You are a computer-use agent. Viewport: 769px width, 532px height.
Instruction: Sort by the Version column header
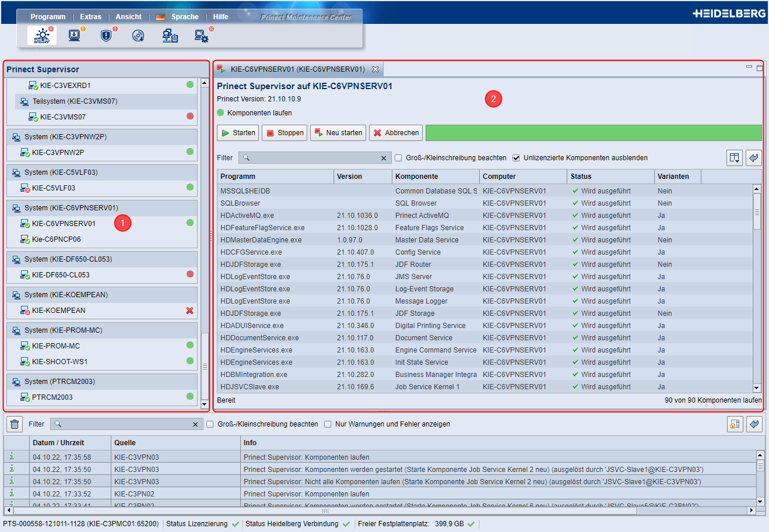(x=363, y=177)
